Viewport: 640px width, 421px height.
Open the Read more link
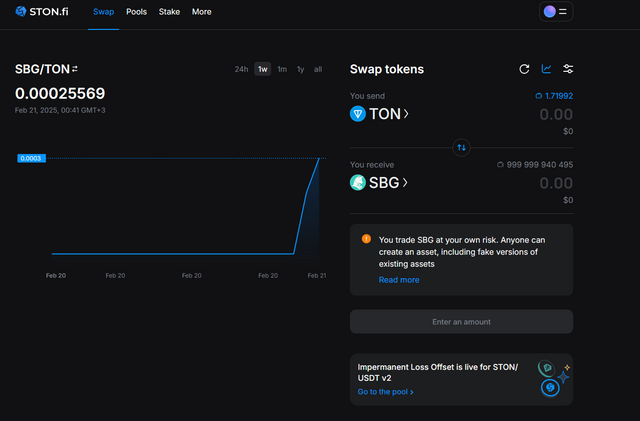pyautogui.click(x=399, y=280)
